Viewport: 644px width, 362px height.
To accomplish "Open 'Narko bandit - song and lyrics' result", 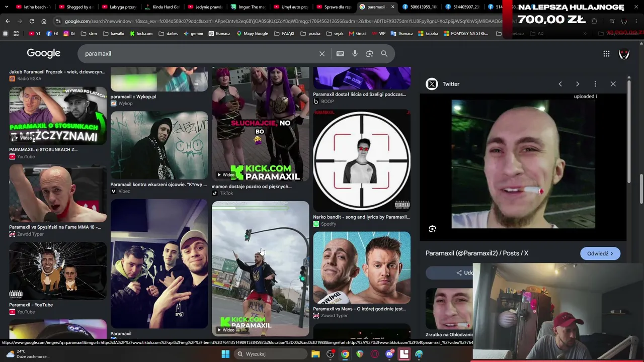I will pyautogui.click(x=361, y=217).
